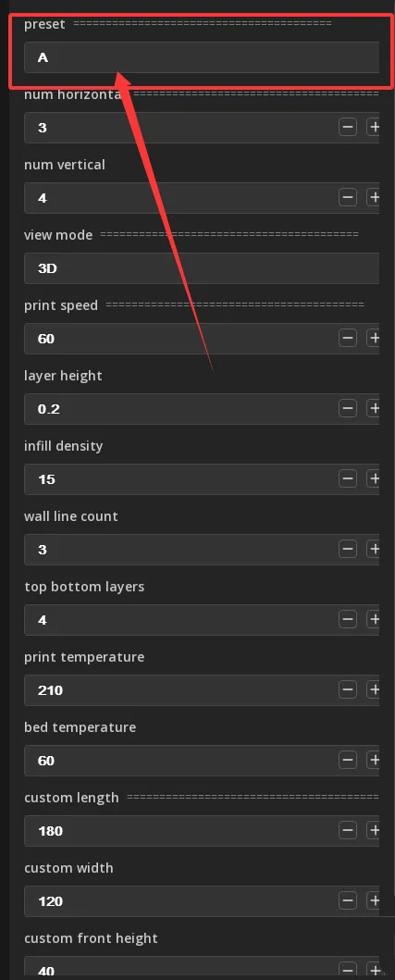
Task: Click the custom width field showing 120
Action: tap(180, 901)
